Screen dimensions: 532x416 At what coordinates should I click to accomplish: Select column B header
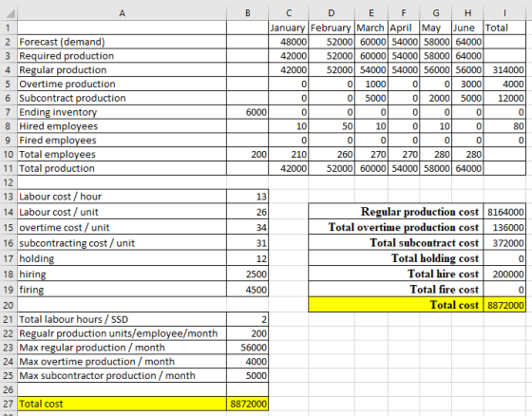tap(247, 13)
